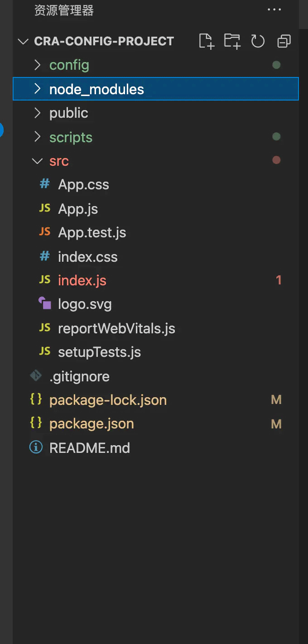
Task: Click the New File icon
Action: pyautogui.click(x=206, y=41)
